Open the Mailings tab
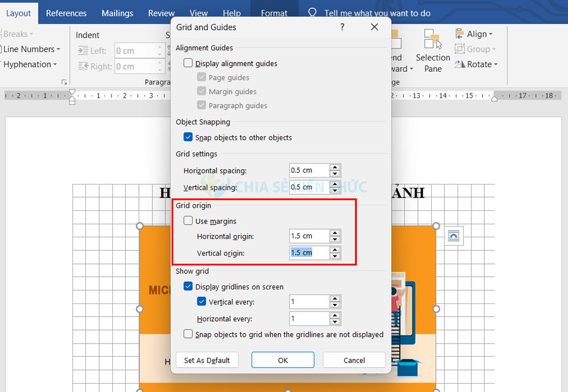This screenshot has height=392, width=568. pos(118,13)
